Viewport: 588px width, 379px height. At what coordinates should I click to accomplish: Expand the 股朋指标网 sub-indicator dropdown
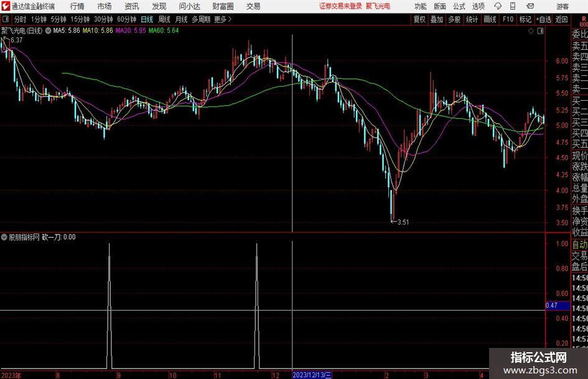pyautogui.click(x=4, y=237)
